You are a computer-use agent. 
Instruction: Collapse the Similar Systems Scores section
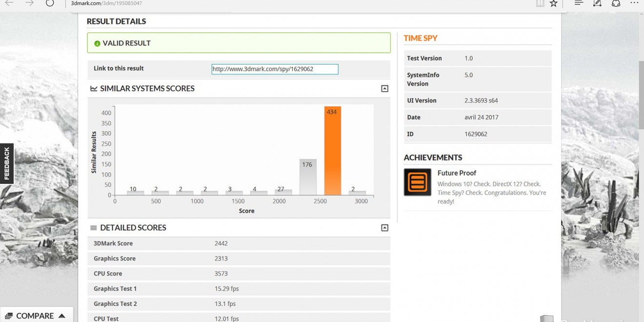tap(384, 88)
